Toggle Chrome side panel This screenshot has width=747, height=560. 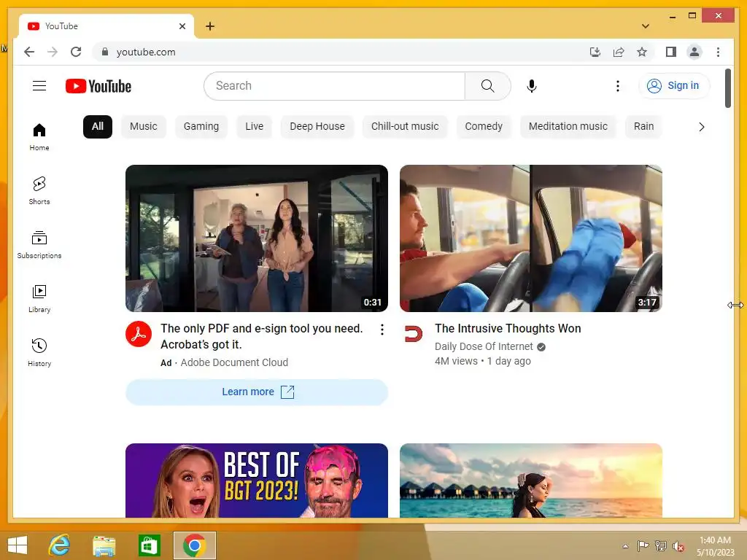(671, 52)
